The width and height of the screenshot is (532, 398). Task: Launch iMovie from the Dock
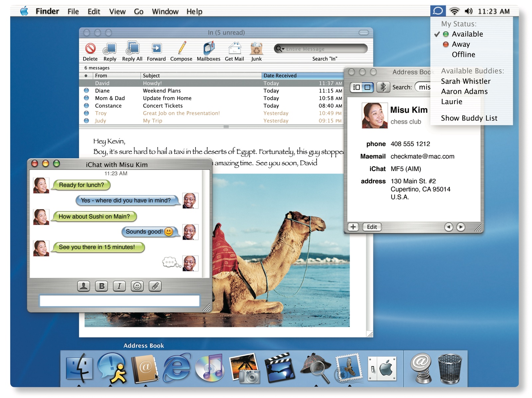click(280, 368)
